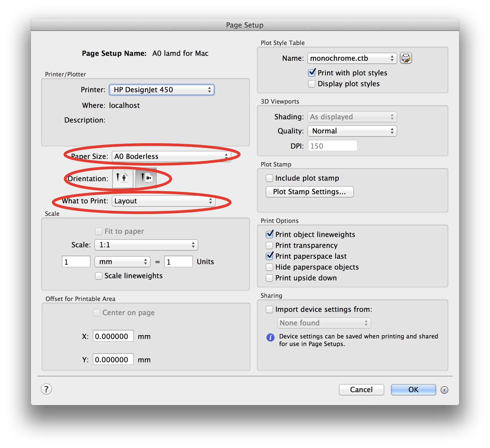Change units using the mm dropdown
Screen dimensions: 490x448
pos(122,261)
